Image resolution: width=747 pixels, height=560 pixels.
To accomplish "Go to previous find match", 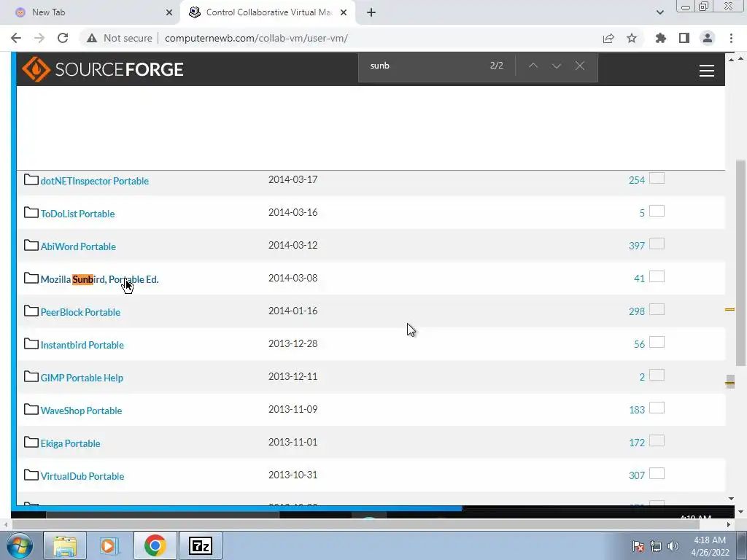I will click(533, 66).
